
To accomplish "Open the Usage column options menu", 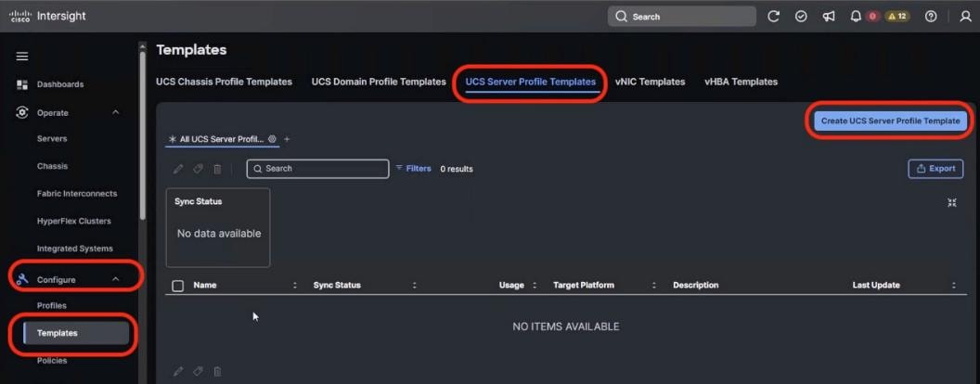I will (x=535, y=286).
